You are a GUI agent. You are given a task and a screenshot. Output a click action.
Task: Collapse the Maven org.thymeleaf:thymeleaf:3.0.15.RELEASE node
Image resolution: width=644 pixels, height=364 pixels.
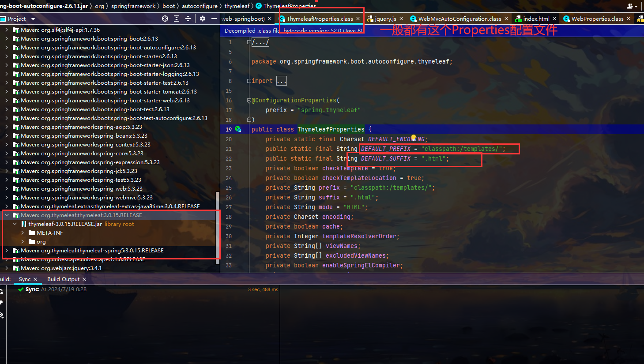click(x=7, y=215)
